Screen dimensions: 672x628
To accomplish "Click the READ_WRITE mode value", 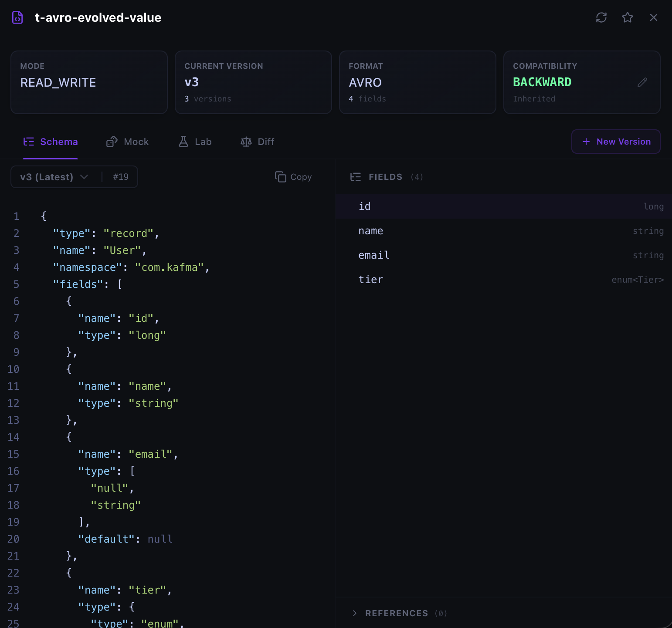I will 58,82.
